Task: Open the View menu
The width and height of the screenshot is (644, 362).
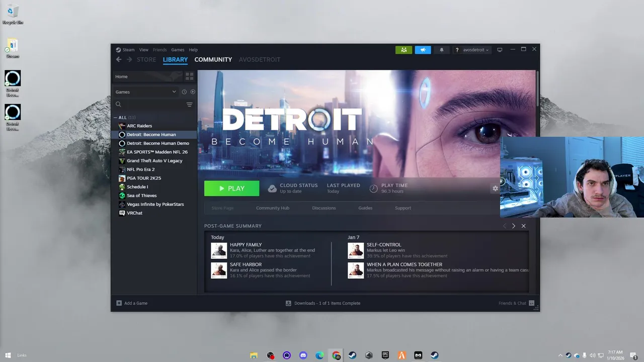Action: (144, 50)
